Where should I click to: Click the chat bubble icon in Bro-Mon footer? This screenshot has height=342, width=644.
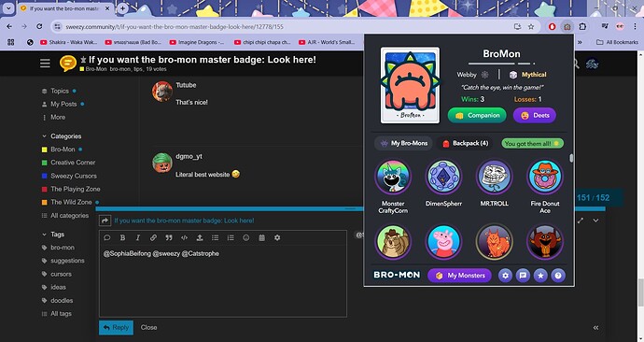point(523,276)
